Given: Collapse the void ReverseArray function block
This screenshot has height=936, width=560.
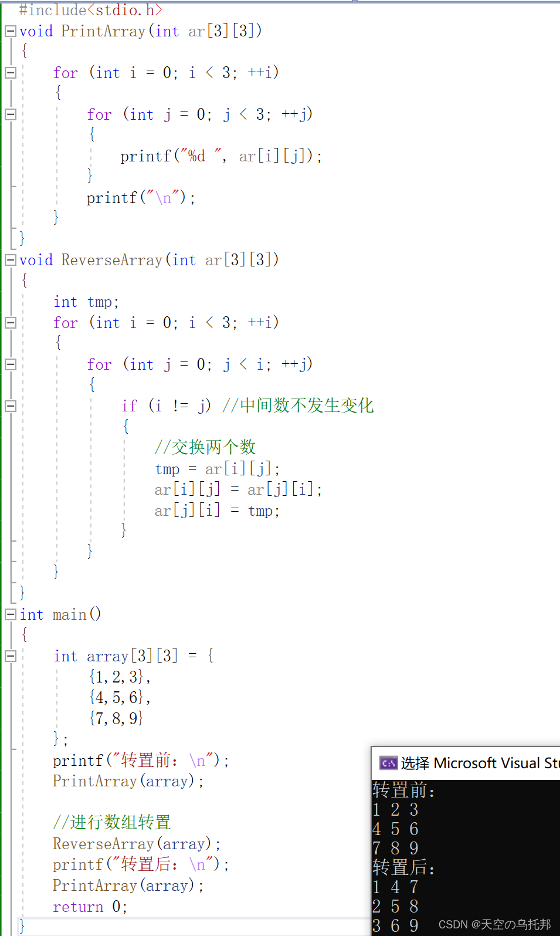Looking at the screenshot, I should pyautogui.click(x=11, y=260).
